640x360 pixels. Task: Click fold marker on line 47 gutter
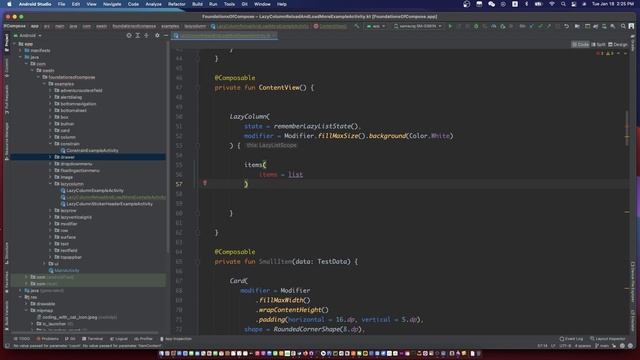click(197, 88)
